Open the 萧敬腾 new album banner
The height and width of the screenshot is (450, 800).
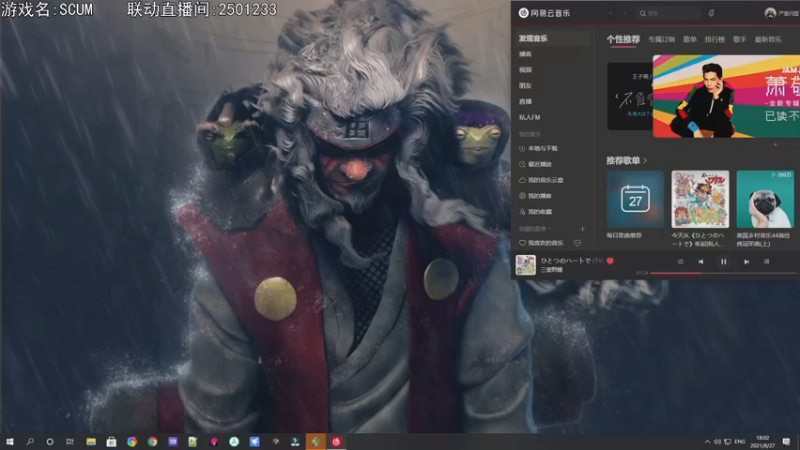(727, 96)
